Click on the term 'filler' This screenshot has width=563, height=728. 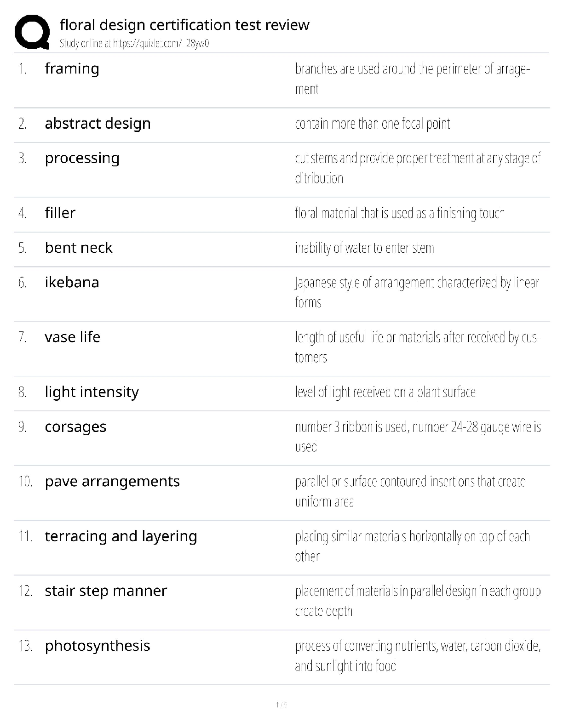60,212
